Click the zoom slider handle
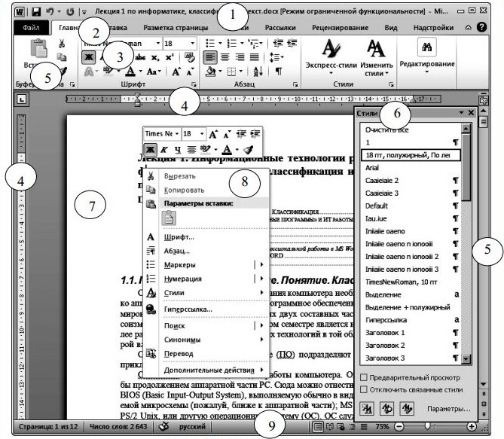Screen dimensions: 504x439 point(427,426)
